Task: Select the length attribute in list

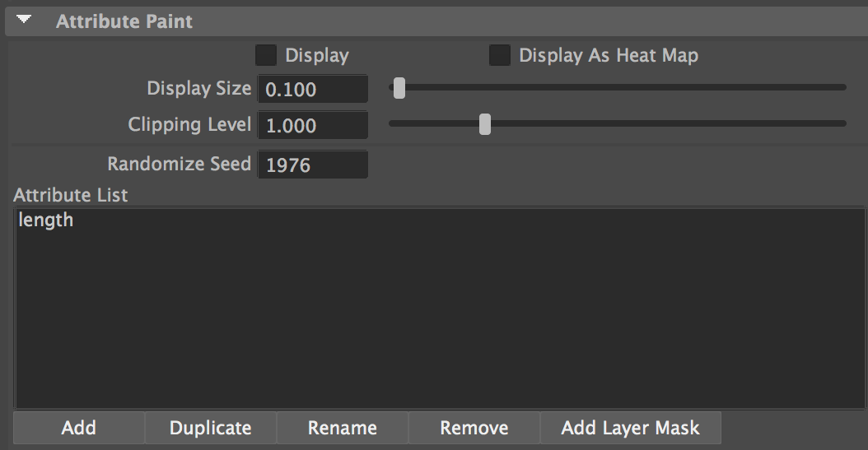Action: 45,220
